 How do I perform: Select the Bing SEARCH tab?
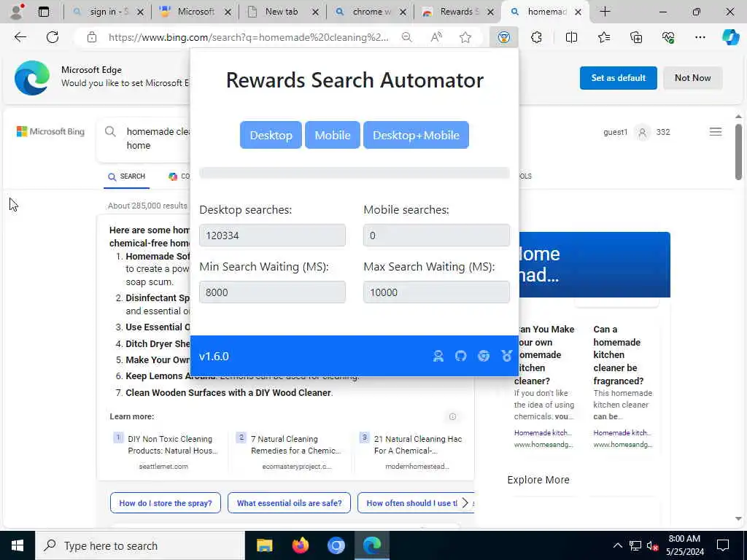(127, 176)
